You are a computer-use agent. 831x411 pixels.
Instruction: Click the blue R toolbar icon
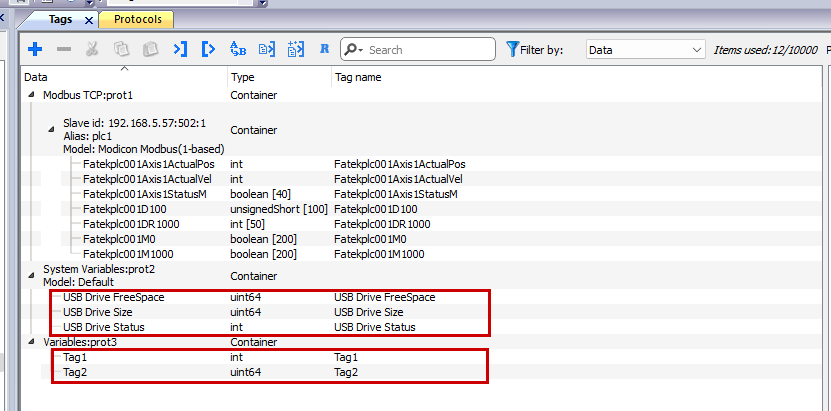(324, 49)
